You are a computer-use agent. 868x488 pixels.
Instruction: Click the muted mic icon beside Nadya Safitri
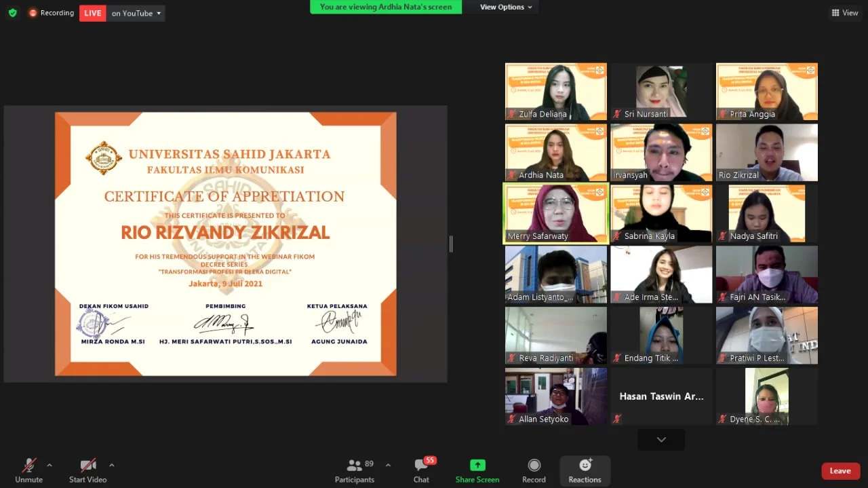click(x=723, y=236)
